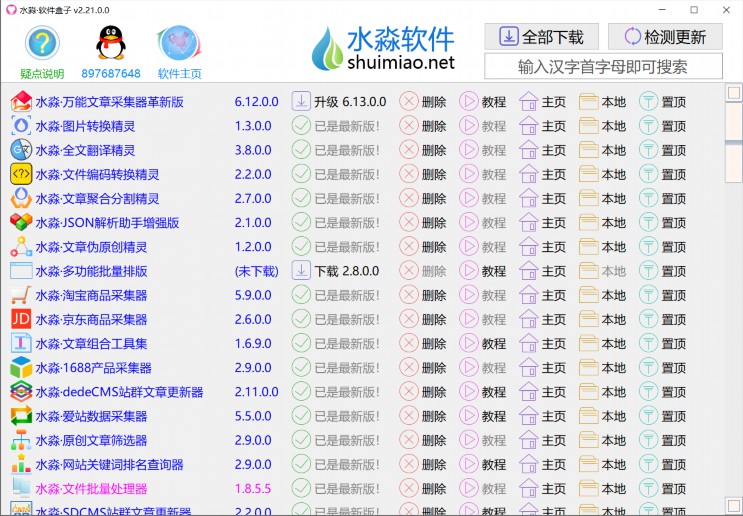This screenshot has height=516, width=743.
Task: Click the 文件编码转换精灵 app icon
Action: click(21, 174)
